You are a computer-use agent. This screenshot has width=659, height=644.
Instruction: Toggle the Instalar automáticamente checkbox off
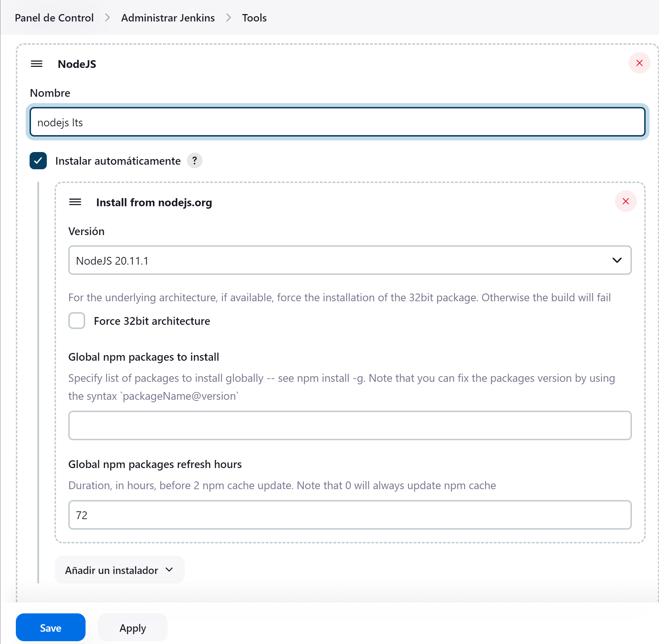click(38, 161)
